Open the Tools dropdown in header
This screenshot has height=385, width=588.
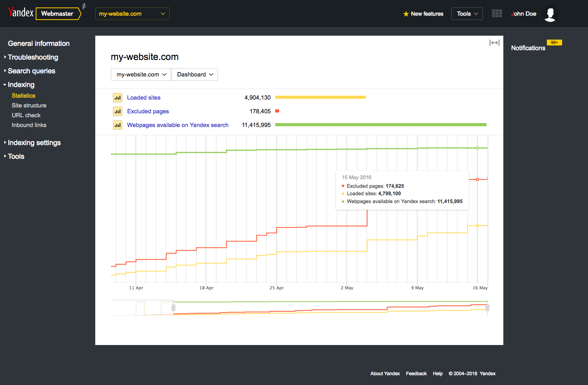click(x=467, y=14)
